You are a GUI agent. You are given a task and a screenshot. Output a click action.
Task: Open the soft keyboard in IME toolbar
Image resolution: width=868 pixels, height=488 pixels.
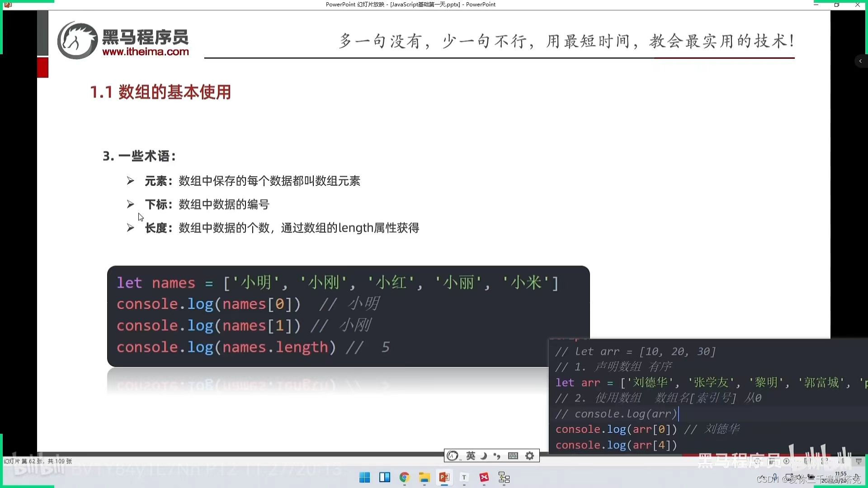513,456
